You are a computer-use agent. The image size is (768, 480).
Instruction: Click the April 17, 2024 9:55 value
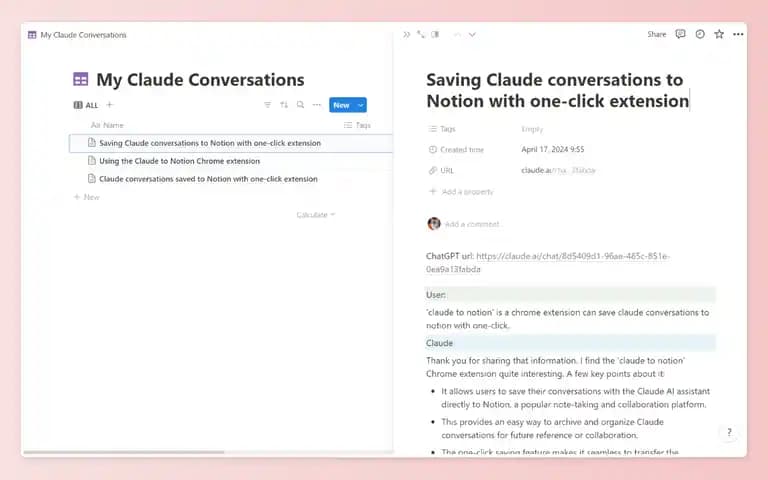click(x=552, y=149)
